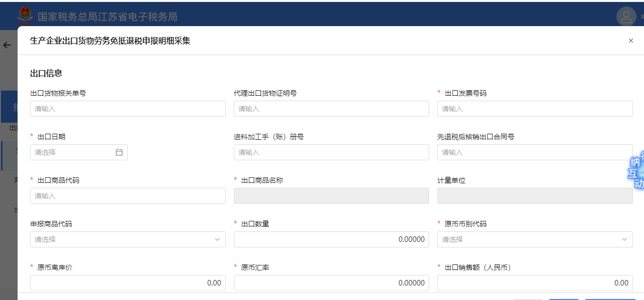This screenshot has width=644, height=300.
Task: Focus the 原币汇率 input box
Action: point(331,283)
